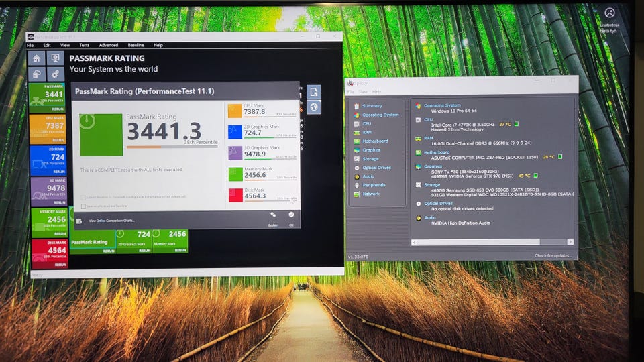Image resolution: width=644 pixels, height=362 pixels.
Task: Open the Storage heading in Speccy summary panel
Action: (432, 185)
